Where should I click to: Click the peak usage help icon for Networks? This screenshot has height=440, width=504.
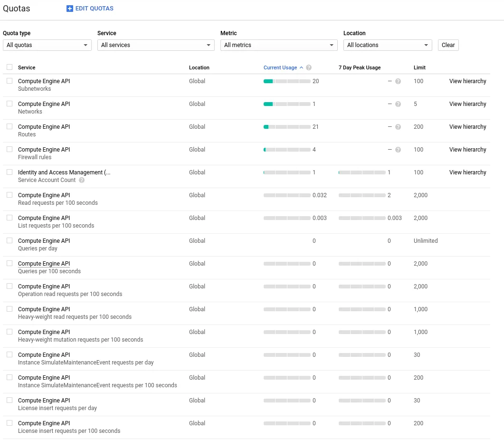tap(398, 104)
